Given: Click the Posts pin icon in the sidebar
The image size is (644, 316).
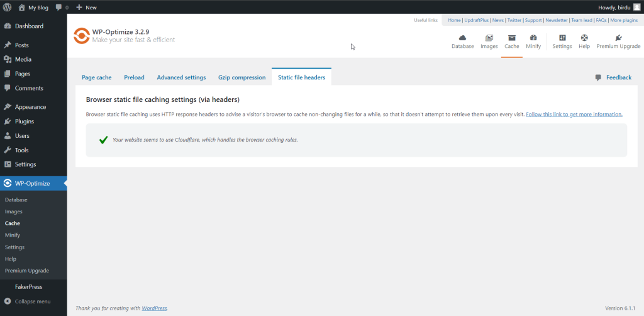Looking at the screenshot, I should (8, 45).
